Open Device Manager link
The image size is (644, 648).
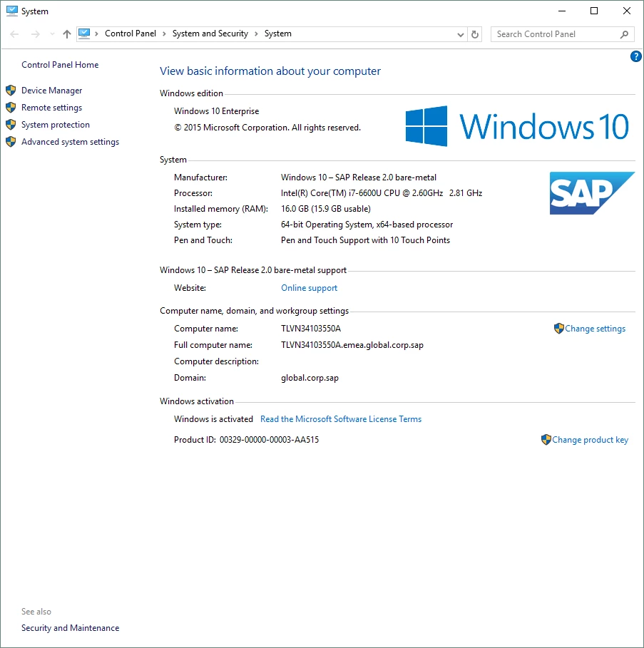(51, 91)
